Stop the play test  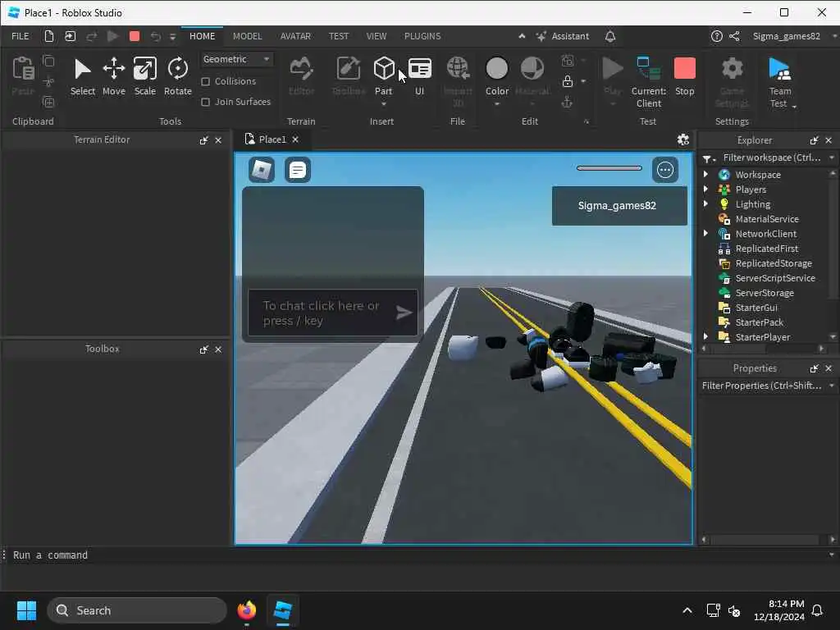685,76
